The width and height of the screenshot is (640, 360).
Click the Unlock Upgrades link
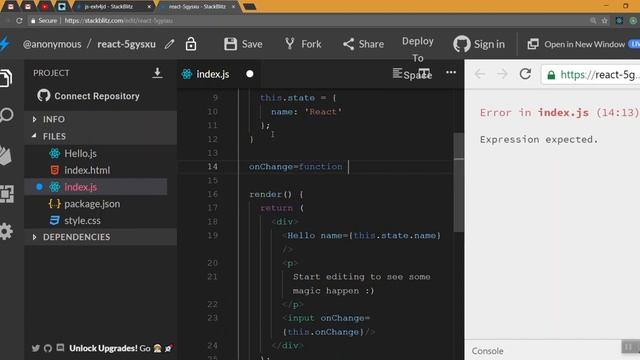pos(121,348)
